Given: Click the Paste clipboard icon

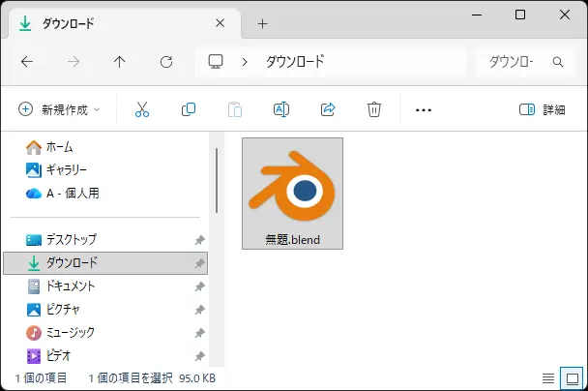Looking at the screenshot, I should [x=235, y=109].
